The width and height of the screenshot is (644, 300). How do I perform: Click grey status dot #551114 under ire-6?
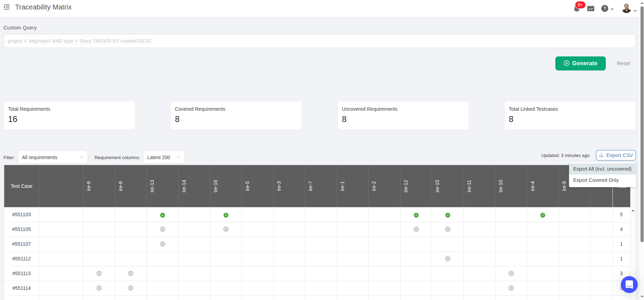tap(99, 288)
